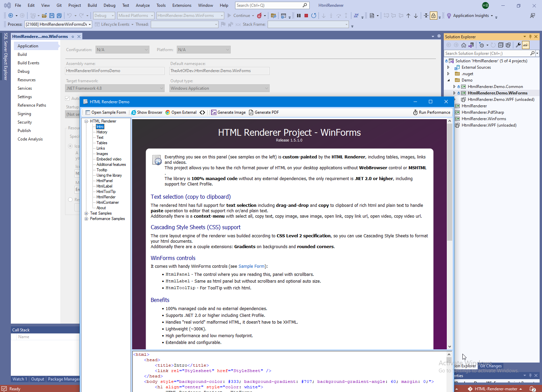Click Show Browser in demo toolbar

pos(147,112)
